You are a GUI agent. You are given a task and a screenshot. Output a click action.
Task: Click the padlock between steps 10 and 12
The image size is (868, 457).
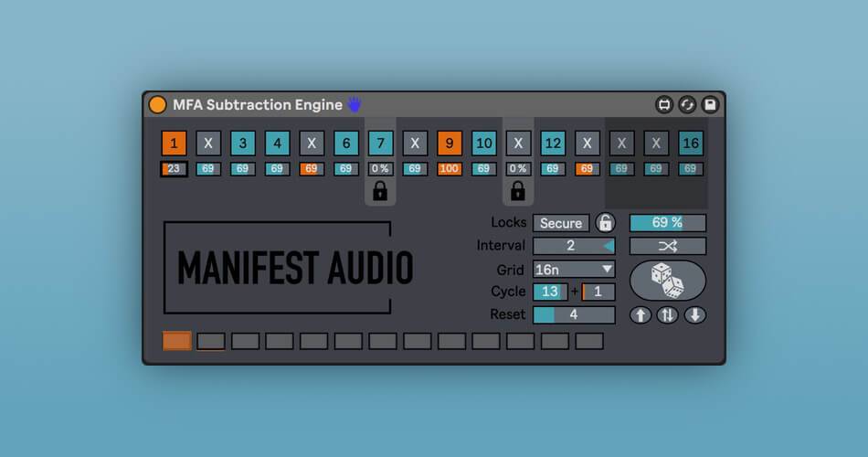coord(518,191)
